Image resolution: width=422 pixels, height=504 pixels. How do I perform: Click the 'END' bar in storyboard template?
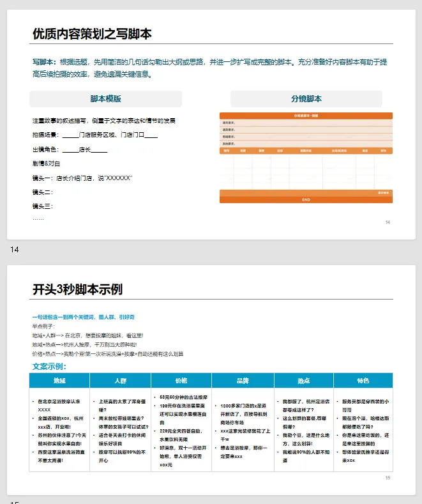click(x=306, y=199)
